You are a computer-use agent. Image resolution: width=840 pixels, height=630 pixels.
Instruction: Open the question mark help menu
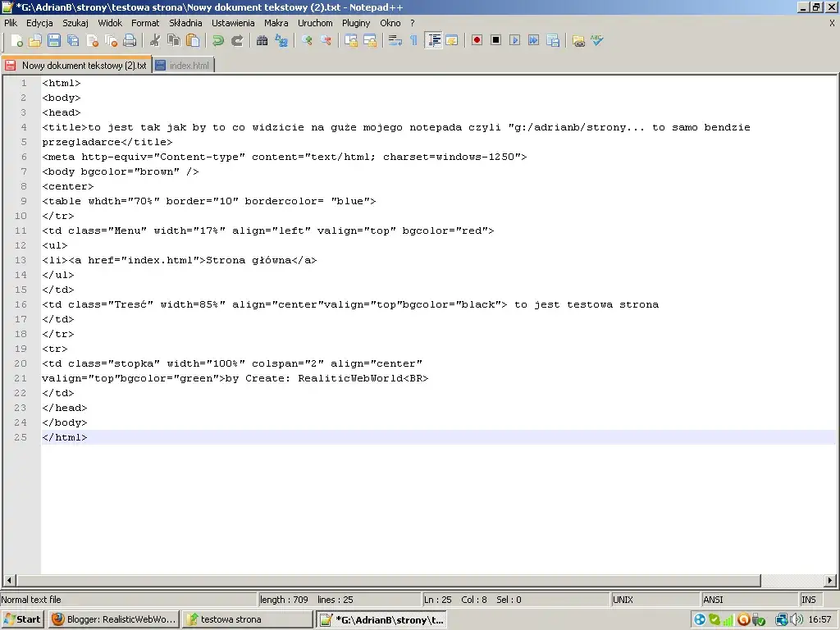pyautogui.click(x=412, y=23)
